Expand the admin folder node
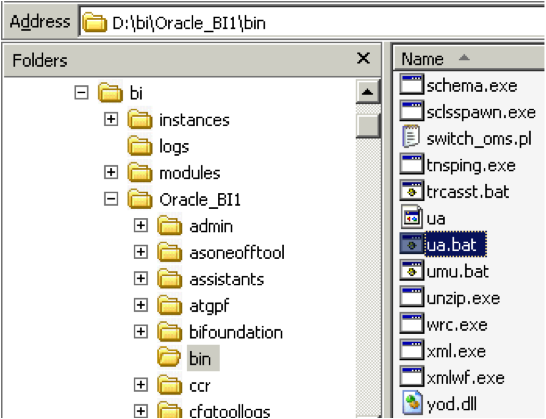The width and height of the screenshot is (546, 419). pos(141,226)
